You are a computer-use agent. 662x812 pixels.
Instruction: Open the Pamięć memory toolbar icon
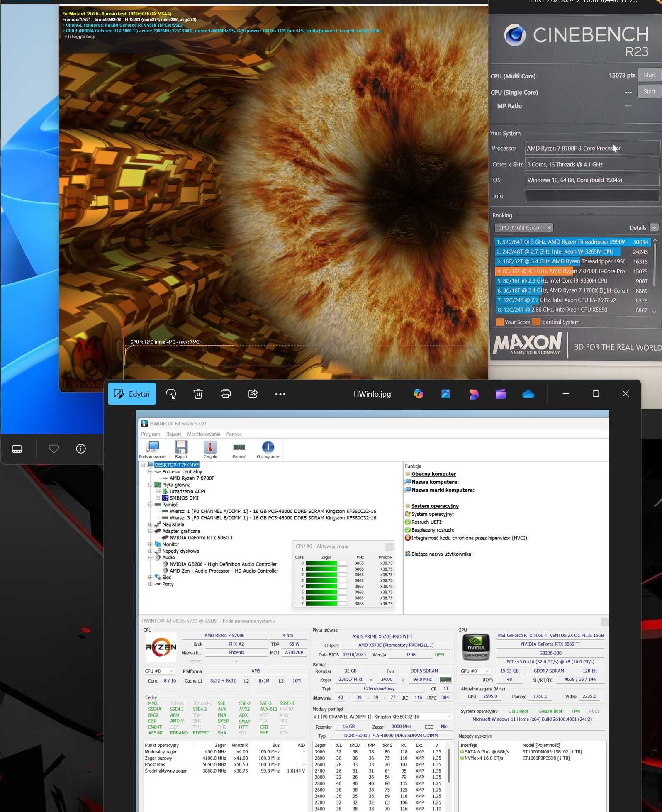pyautogui.click(x=239, y=450)
